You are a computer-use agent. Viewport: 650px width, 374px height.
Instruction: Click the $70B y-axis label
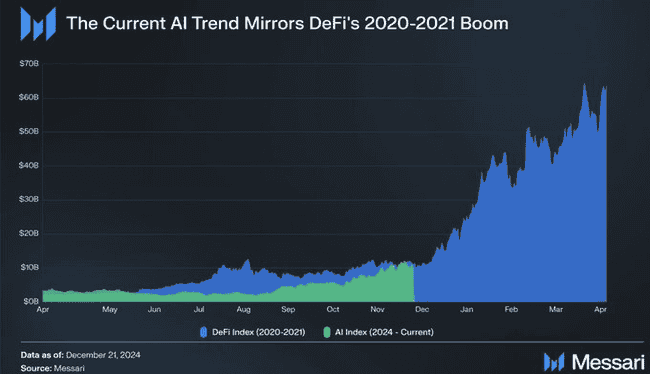(x=29, y=63)
